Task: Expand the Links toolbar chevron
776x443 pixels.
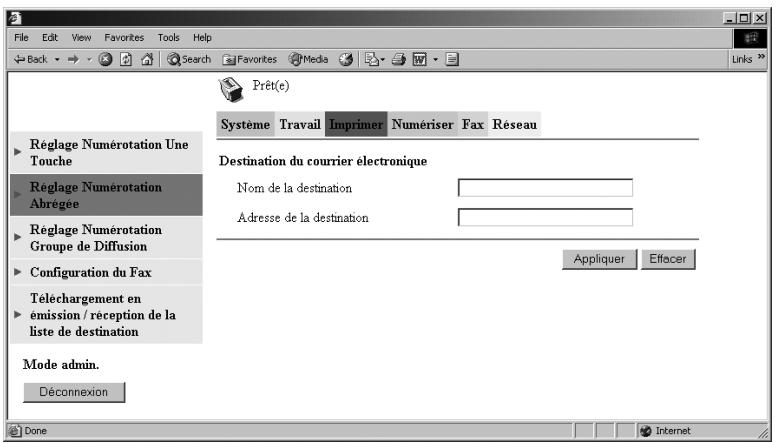Action: pyautogui.click(x=761, y=57)
